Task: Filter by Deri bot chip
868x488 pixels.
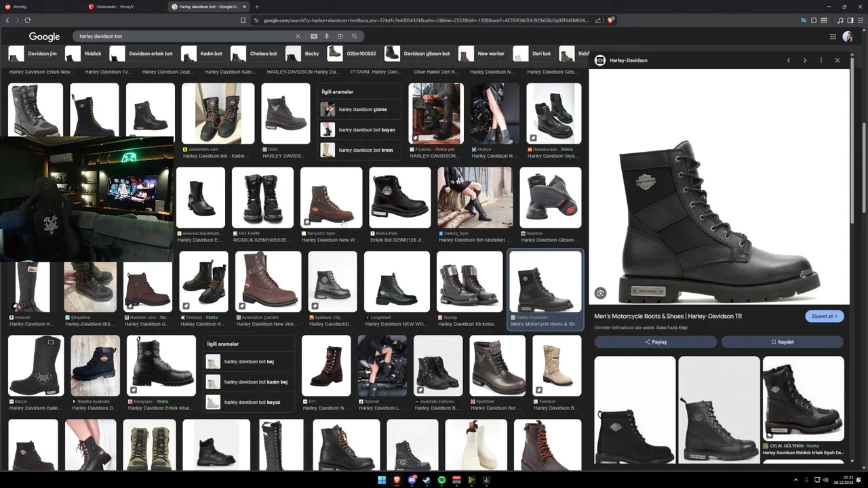Action: click(x=533, y=54)
